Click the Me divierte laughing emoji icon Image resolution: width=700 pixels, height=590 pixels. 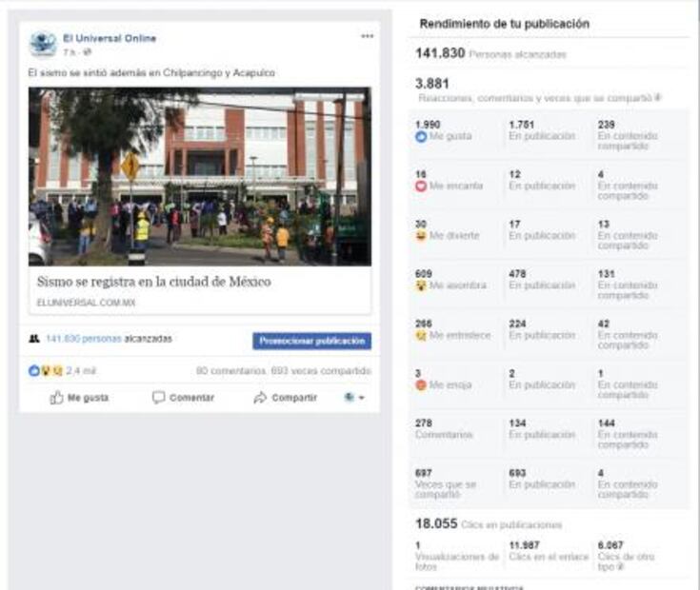point(421,235)
